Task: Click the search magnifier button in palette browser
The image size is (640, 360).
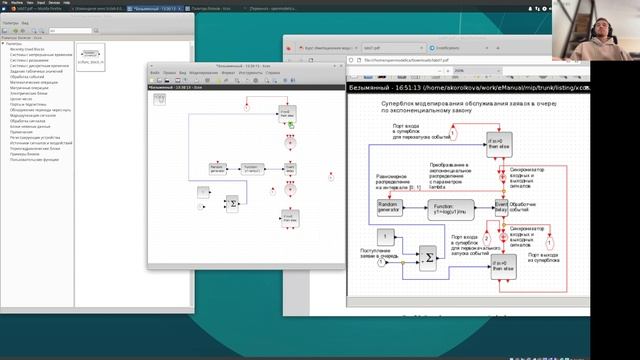Action: click(x=96, y=31)
